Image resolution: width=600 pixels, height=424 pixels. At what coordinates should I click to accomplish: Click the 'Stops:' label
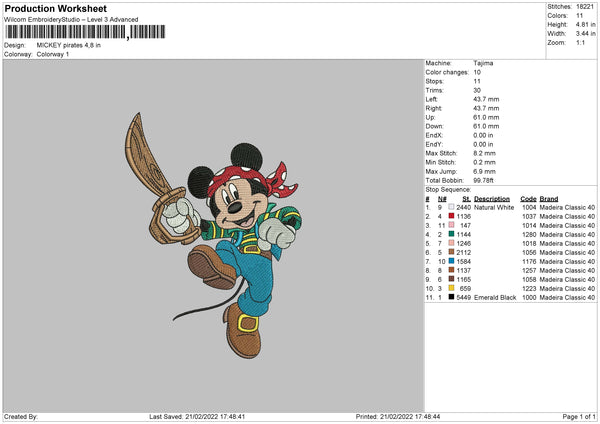pos(435,81)
